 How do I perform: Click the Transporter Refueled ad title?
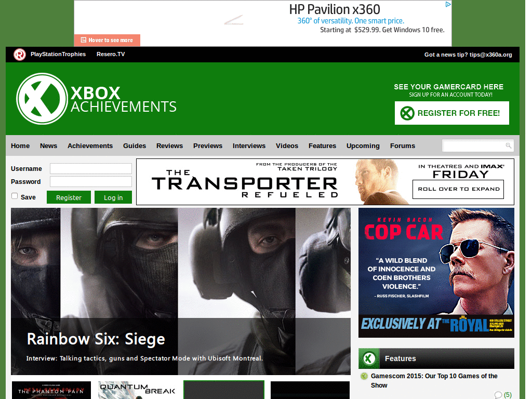[244, 183]
